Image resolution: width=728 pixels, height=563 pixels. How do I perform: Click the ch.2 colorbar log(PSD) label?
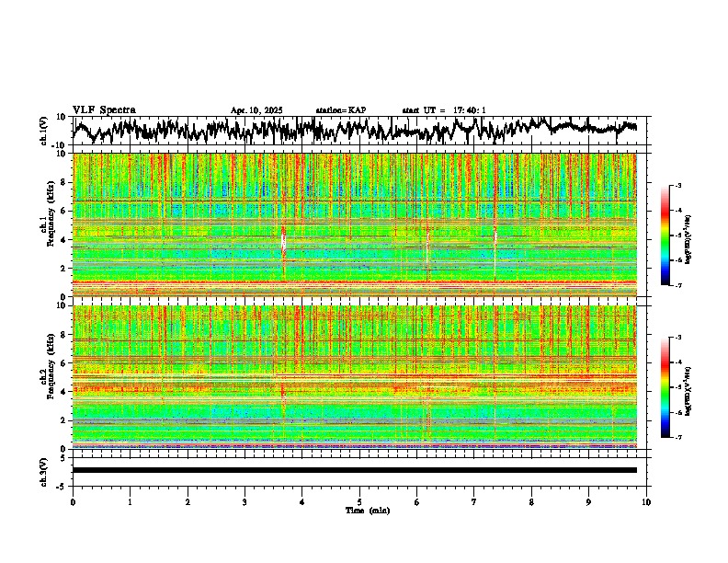pos(688,392)
